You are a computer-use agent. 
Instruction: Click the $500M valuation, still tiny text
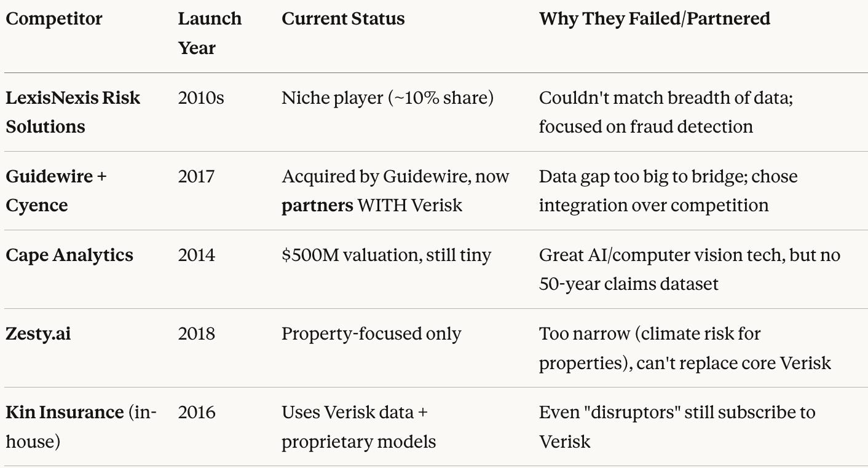[386, 255]
